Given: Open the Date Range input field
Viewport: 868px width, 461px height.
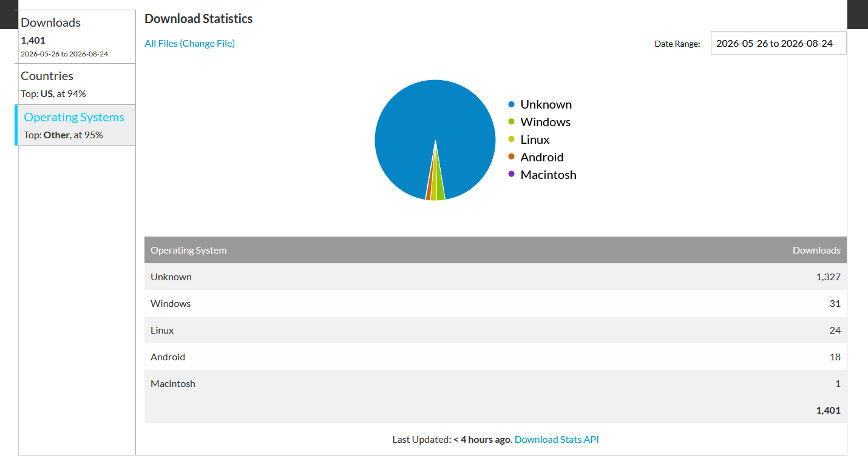Looking at the screenshot, I should point(778,43).
